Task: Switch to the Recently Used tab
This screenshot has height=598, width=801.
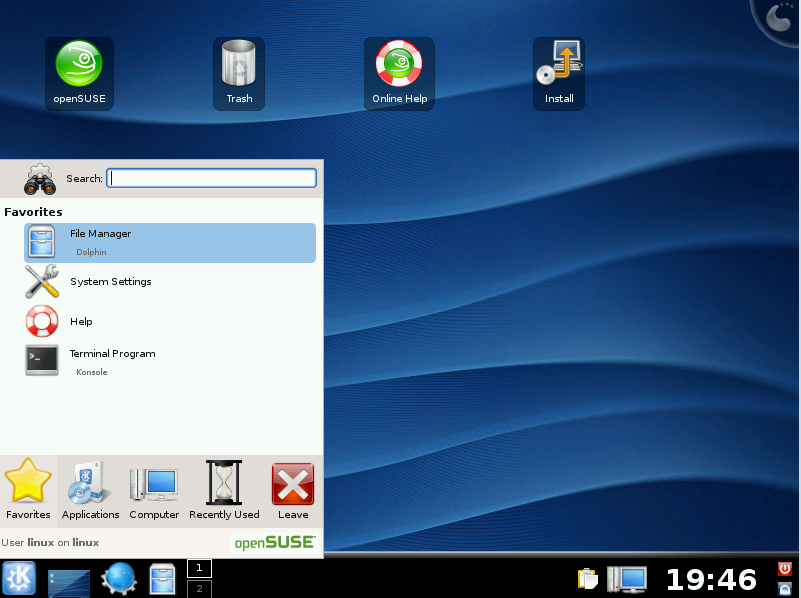Action: [x=224, y=490]
